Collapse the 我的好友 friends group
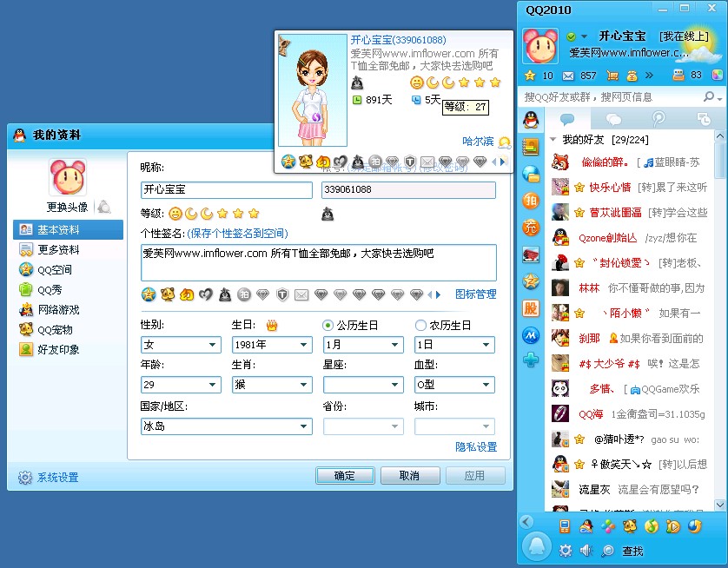Image resolution: width=728 pixels, height=568 pixels. point(550,139)
